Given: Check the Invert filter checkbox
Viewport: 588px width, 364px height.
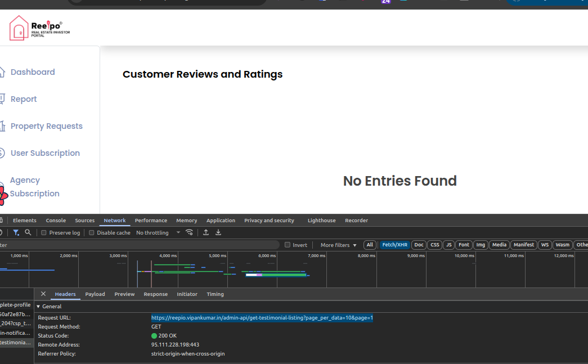Looking at the screenshot, I should [x=288, y=245].
